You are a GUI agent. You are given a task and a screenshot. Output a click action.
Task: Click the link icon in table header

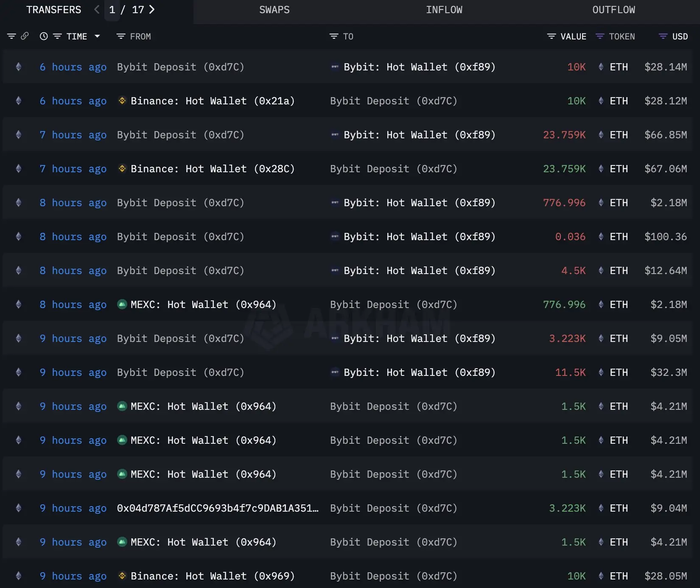coord(25,36)
